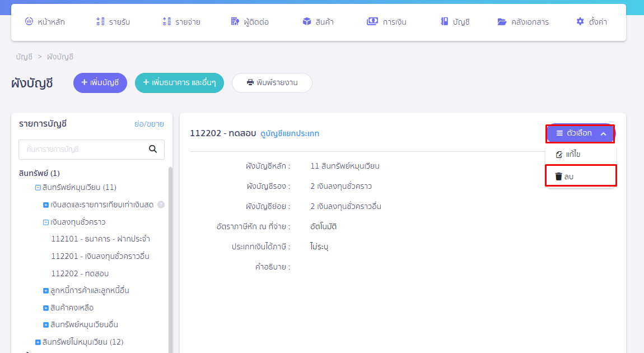Click the เพิ่มบัญชี button
Image resolution: width=644 pixels, height=353 pixels.
100,82
